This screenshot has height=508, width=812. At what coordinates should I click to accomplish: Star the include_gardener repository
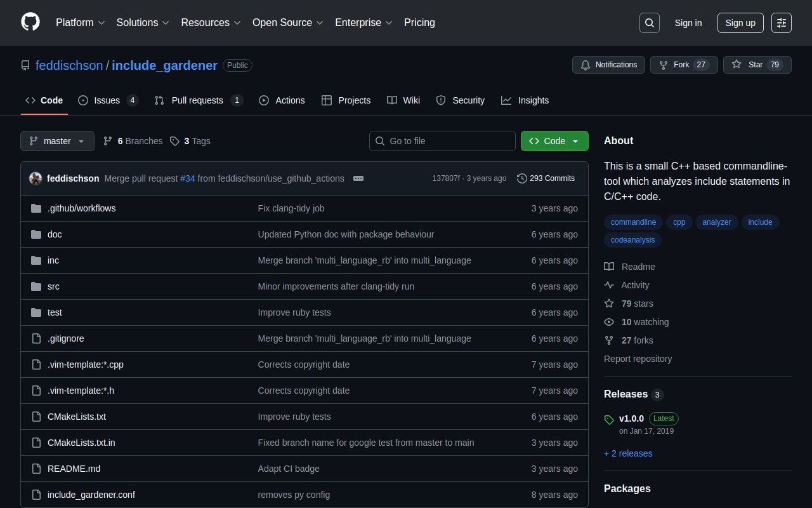(x=757, y=65)
